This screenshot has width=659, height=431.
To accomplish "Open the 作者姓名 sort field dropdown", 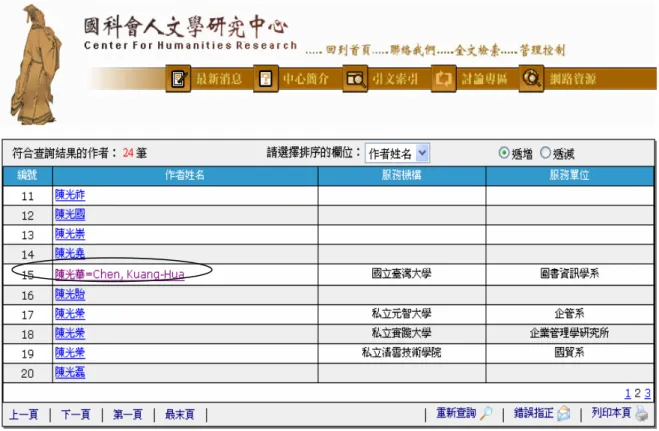I will pos(397,153).
